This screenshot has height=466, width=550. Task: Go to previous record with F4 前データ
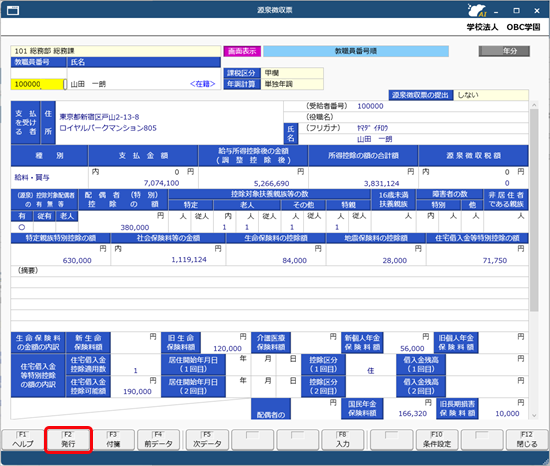(x=159, y=440)
